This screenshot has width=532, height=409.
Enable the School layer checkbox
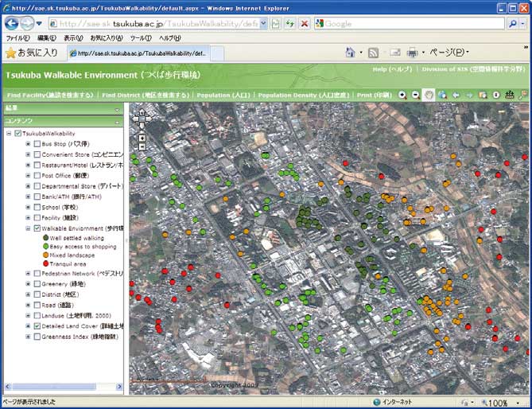[37, 207]
